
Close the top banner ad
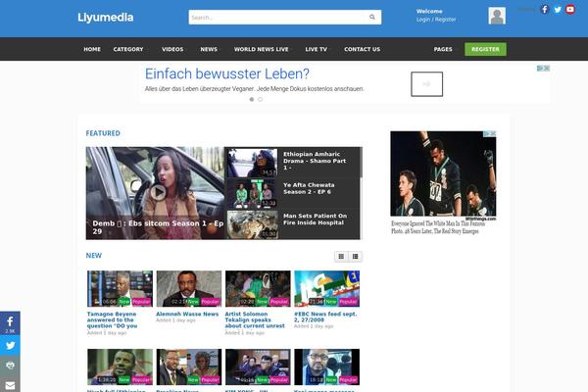coord(547,68)
